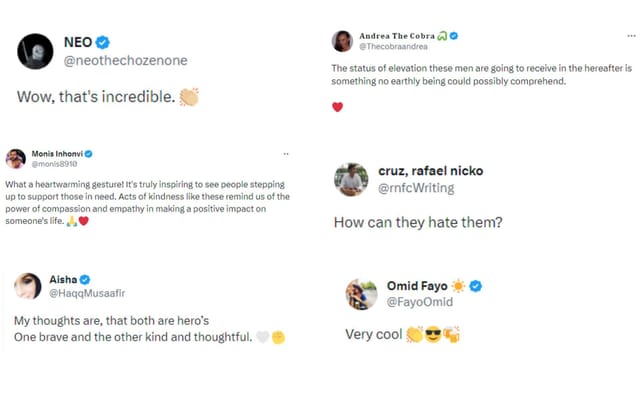Open more options on Monis Inhonvi's tweet
The height and width of the screenshot is (400, 640).
pos(286,154)
